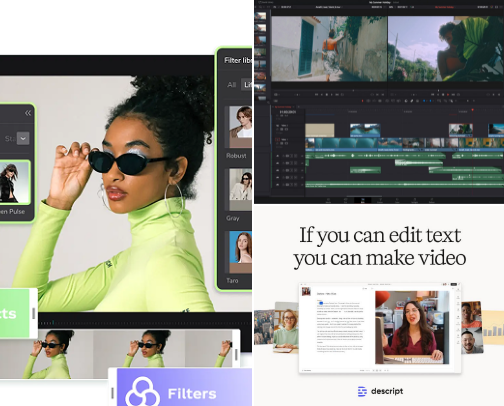Click the Descript logo icon
The image size is (504, 406).
[x=362, y=391]
